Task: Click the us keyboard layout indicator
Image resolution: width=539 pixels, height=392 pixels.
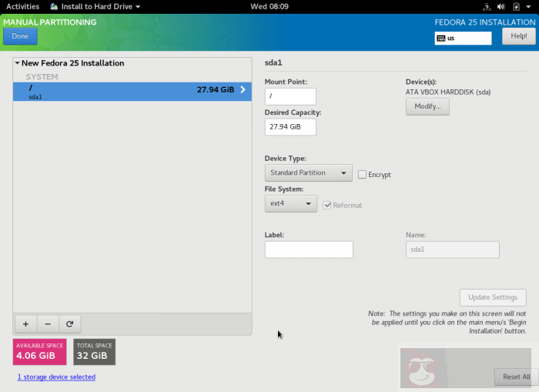Action: click(463, 39)
